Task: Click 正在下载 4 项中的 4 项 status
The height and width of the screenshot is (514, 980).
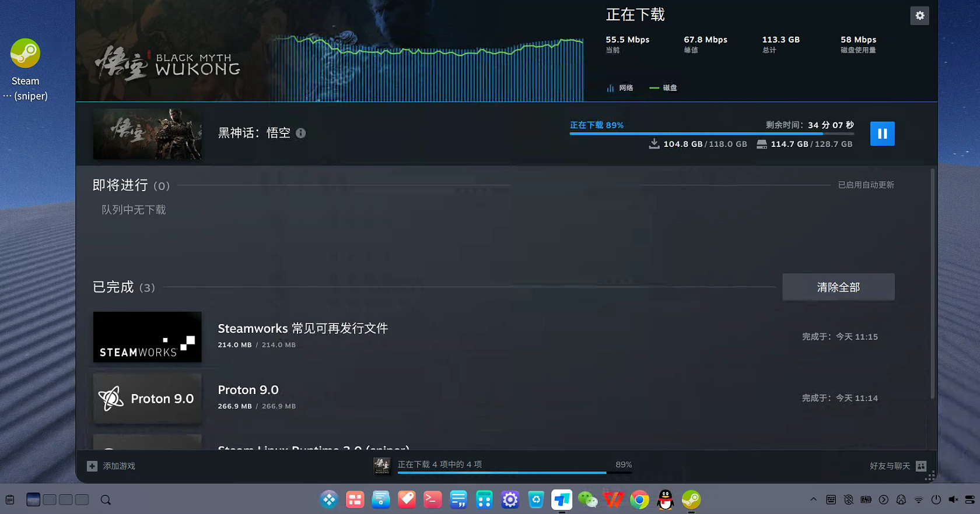Action: pyautogui.click(x=440, y=464)
